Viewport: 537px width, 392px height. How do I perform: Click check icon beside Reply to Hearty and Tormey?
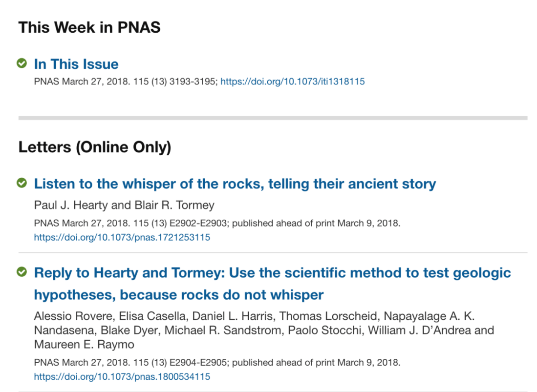[21, 272]
